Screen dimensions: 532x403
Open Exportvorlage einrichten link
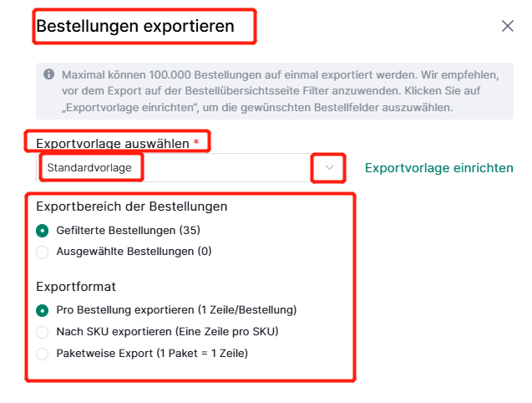[x=438, y=168]
